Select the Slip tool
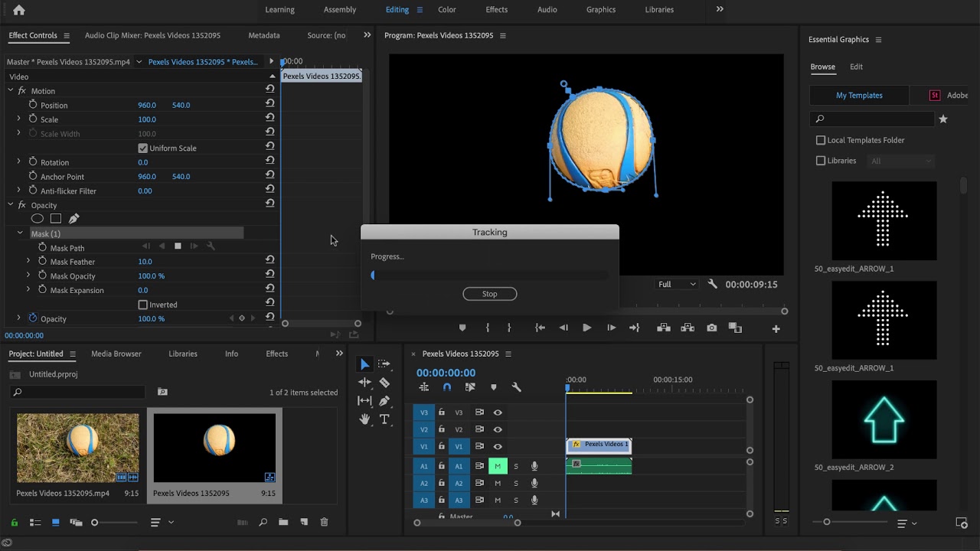Viewport: 980px width, 551px height. pos(365,401)
